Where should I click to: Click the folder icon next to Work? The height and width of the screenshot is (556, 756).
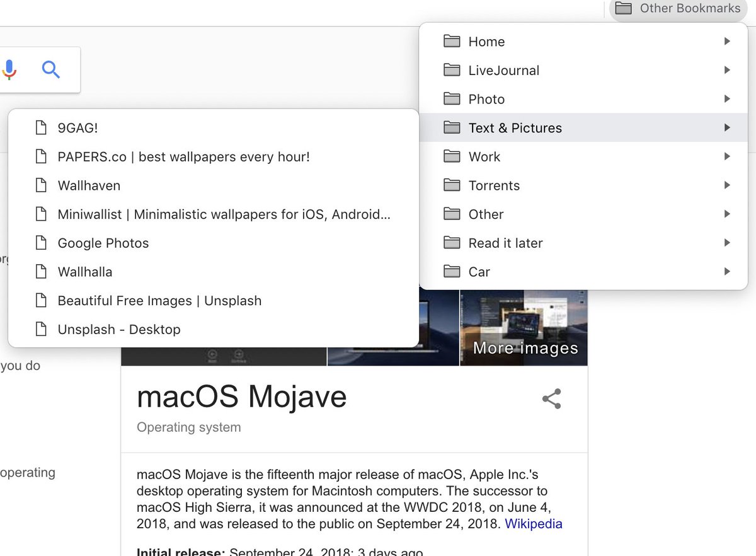452,156
